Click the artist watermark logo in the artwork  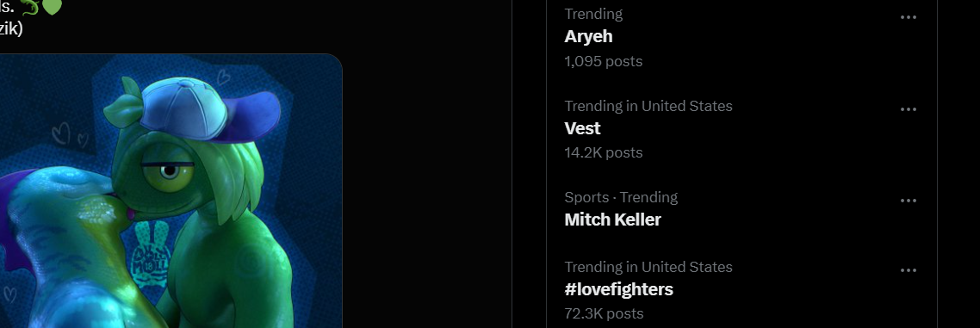pyautogui.click(x=148, y=251)
